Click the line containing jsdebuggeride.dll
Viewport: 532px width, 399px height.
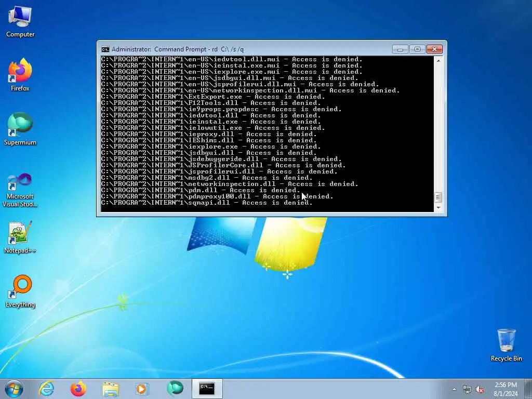pos(221,159)
